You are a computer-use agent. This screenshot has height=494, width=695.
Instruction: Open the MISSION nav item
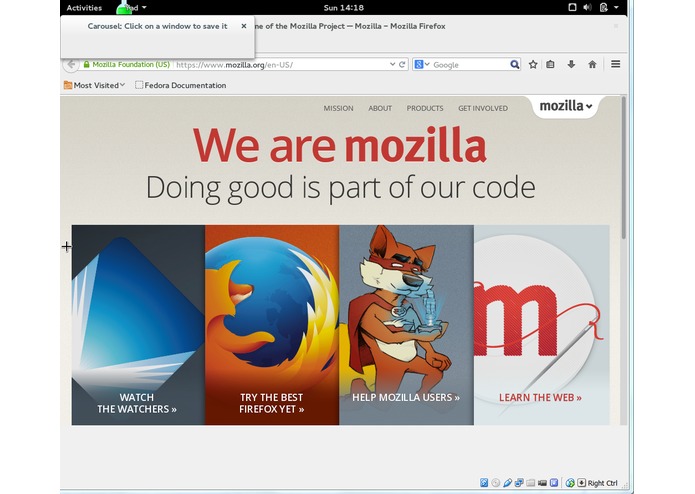coord(338,108)
